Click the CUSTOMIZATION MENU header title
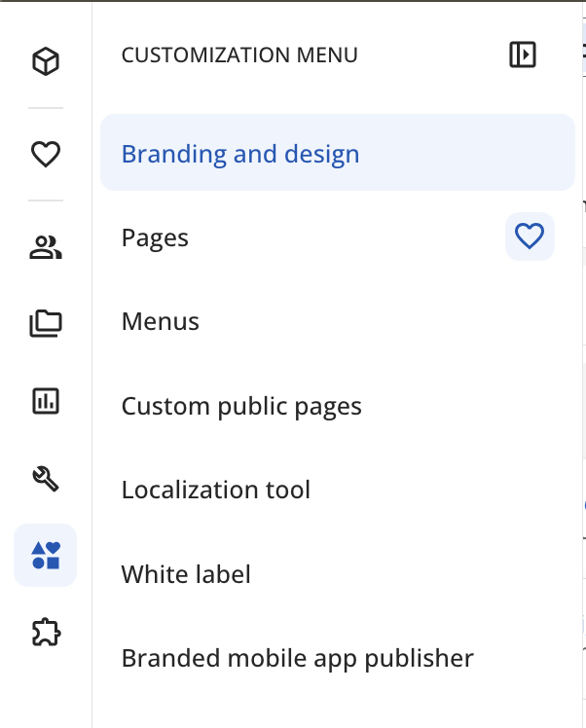This screenshot has height=728, width=586. 239,55
